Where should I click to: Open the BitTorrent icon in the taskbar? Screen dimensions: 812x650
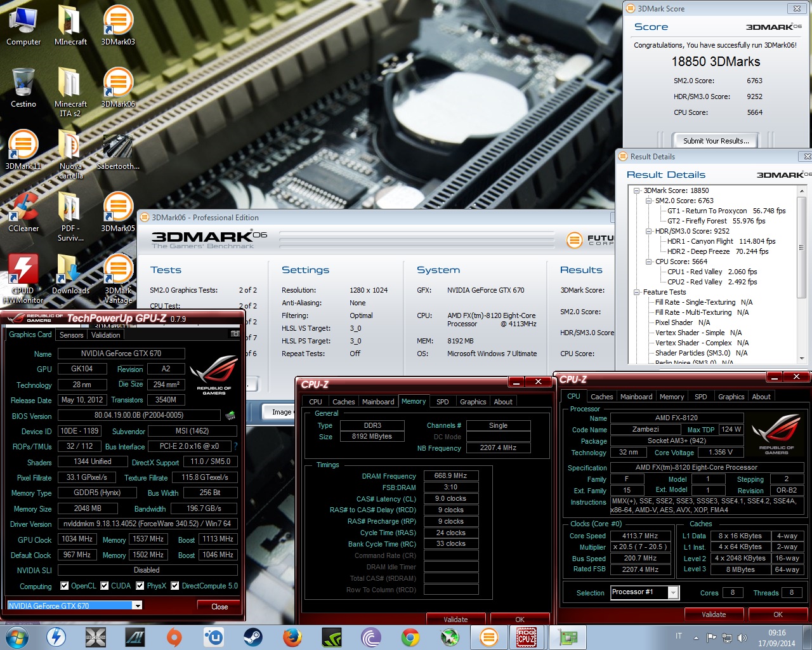[371, 637]
